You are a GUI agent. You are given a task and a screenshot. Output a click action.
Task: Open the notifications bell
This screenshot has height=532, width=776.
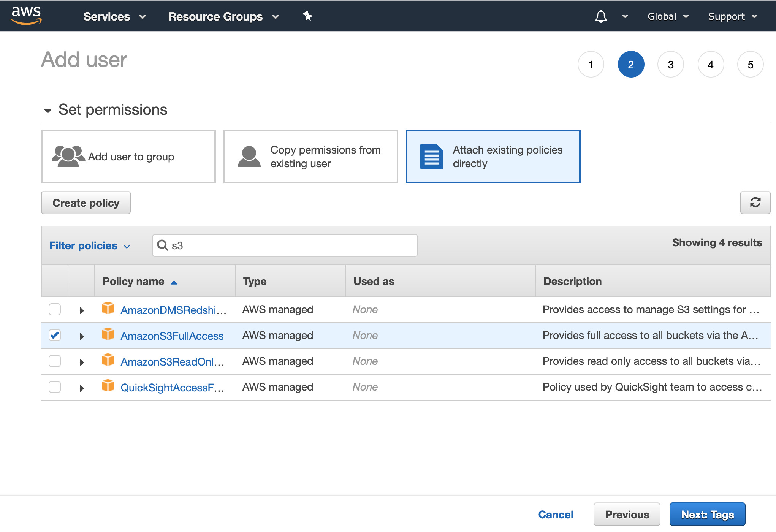tap(601, 16)
